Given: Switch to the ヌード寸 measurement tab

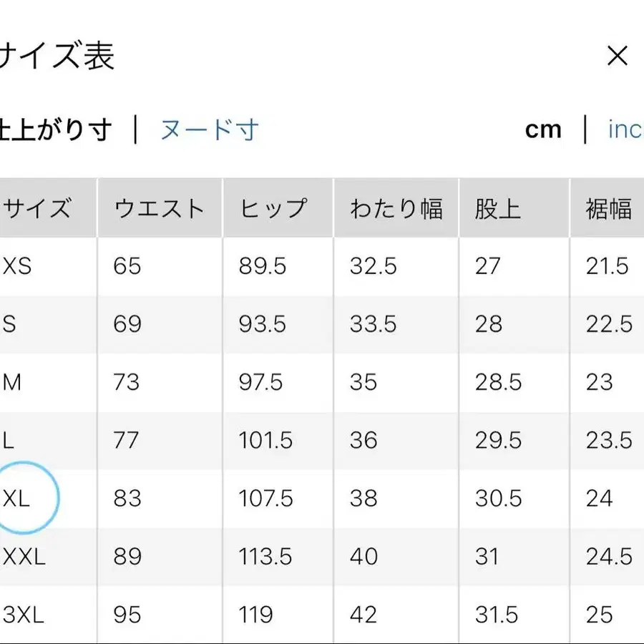Looking at the screenshot, I should click(209, 130).
